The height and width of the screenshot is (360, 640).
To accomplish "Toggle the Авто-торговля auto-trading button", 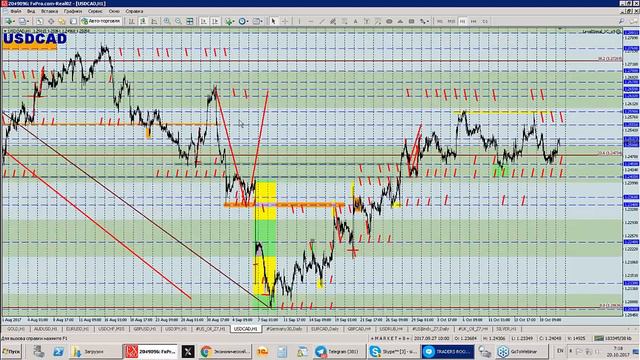I will click(x=101, y=21).
